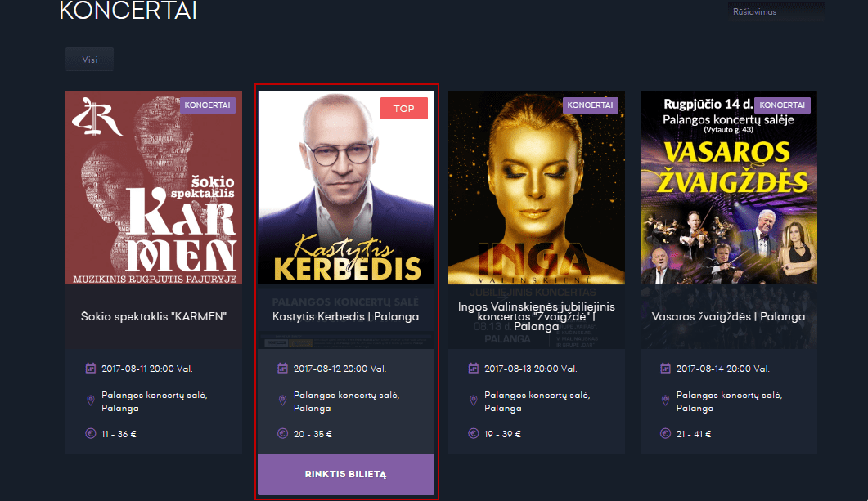Click location pin on Inga Valinskienė card

pyautogui.click(x=474, y=401)
